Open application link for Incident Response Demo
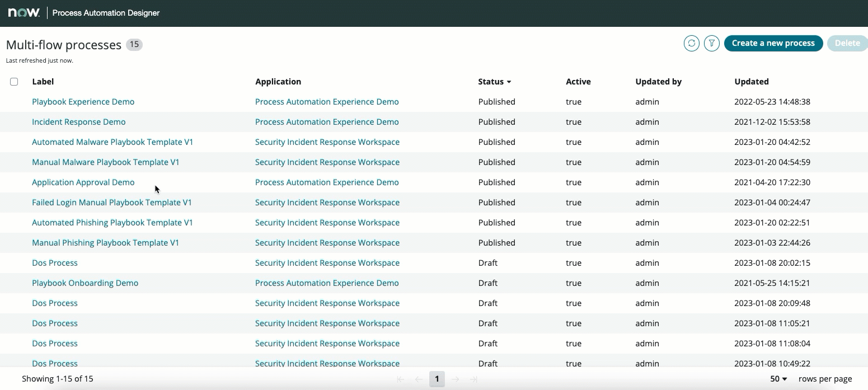The width and height of the screenshot is (868, 390). [x=327, y=122]
